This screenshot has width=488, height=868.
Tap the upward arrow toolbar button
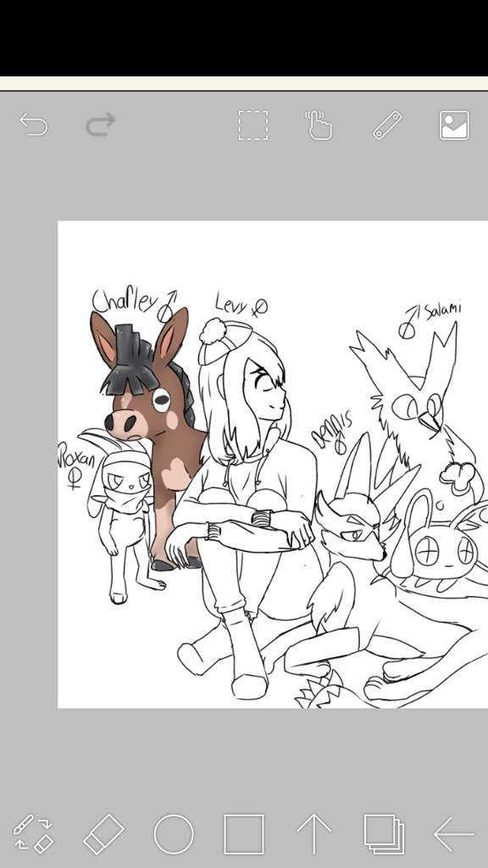[x=313, y=833]
